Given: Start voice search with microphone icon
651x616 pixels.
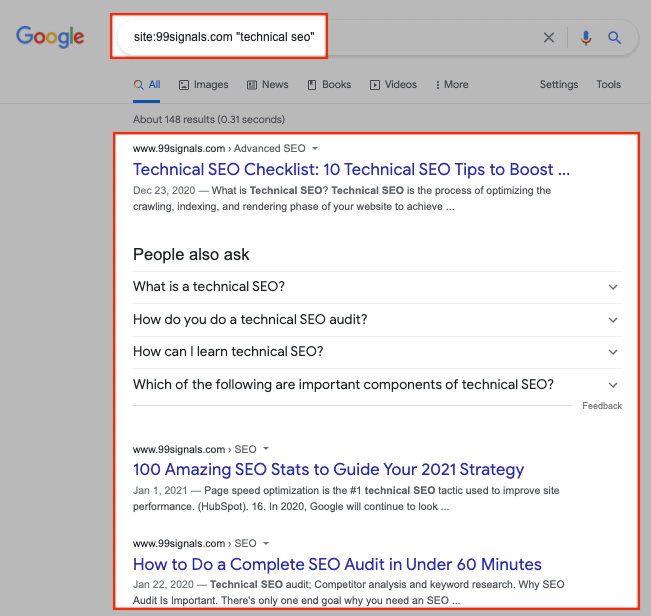Looking at the screenshot, I should [586, 38].
